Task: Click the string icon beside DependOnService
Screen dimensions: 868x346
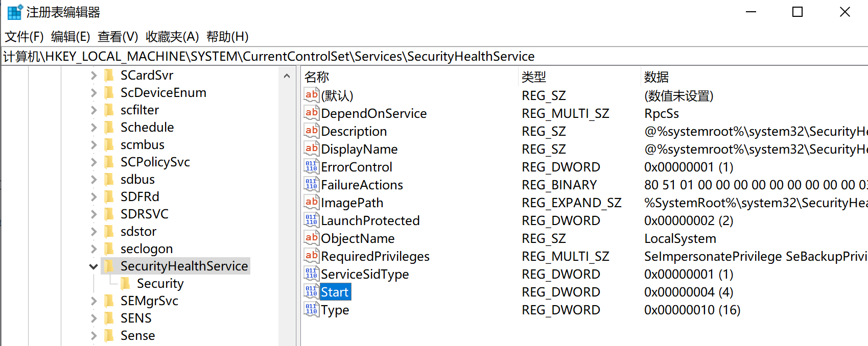Action: click(311, 113)
